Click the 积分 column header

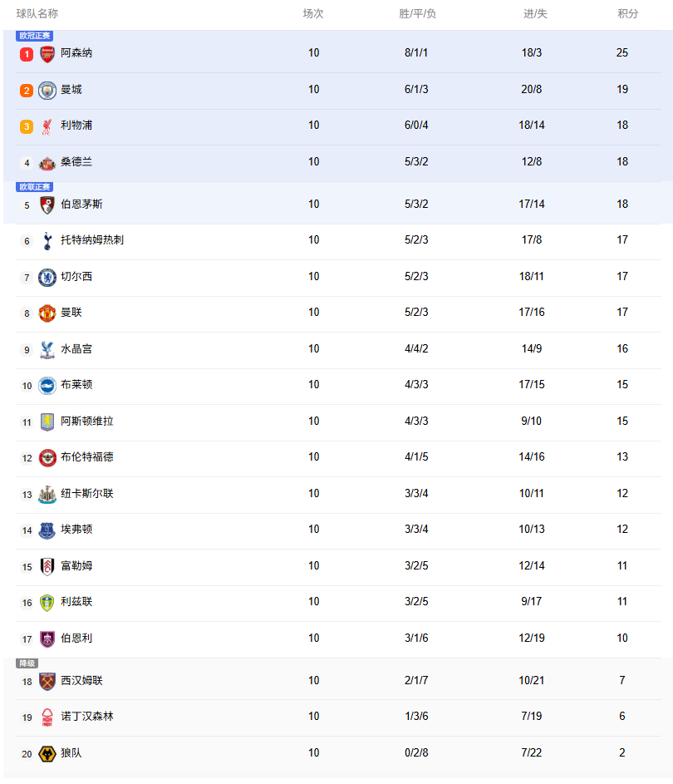click(628, 14)
